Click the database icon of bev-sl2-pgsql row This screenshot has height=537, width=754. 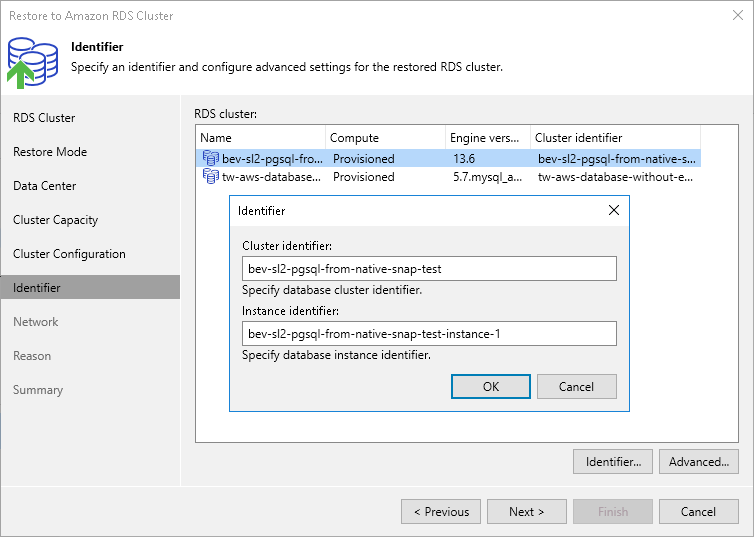tap(210, 158)
